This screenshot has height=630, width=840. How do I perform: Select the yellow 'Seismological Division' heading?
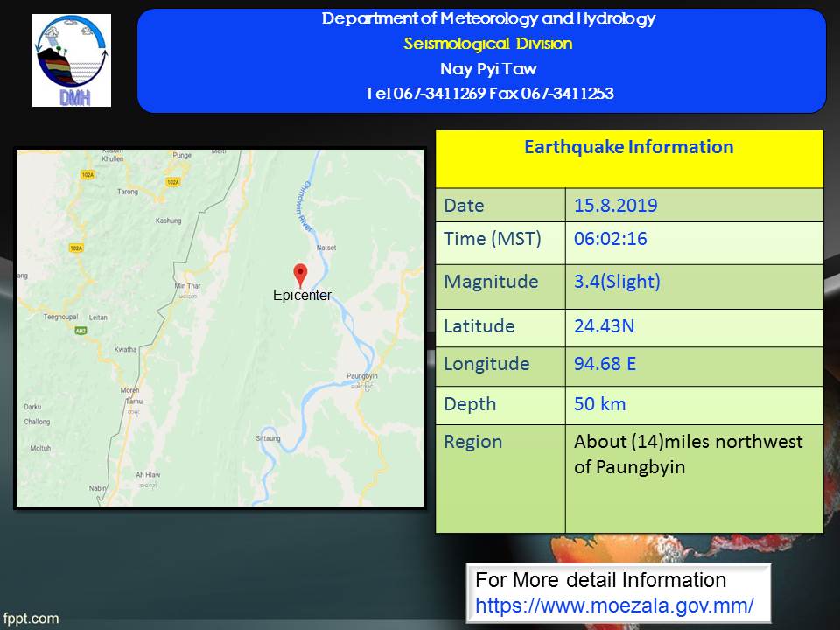tap(488, 44)
